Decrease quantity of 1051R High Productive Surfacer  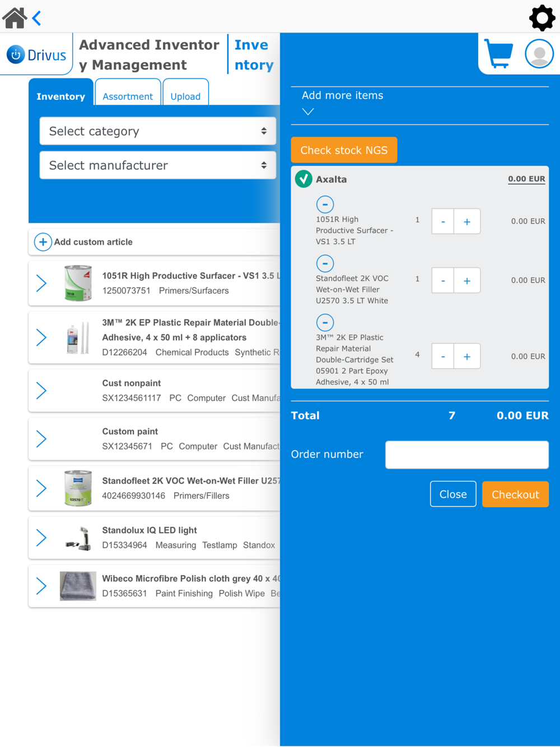(443, 222)
